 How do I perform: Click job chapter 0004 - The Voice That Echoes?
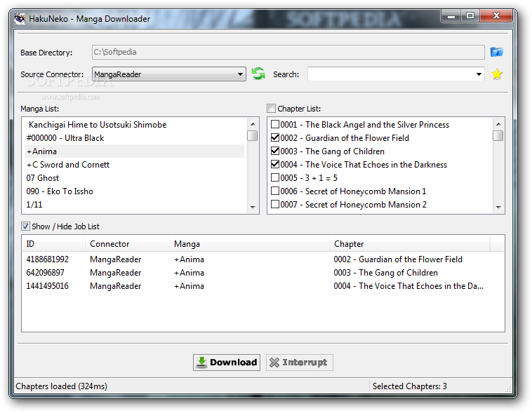tap(408, 286)
